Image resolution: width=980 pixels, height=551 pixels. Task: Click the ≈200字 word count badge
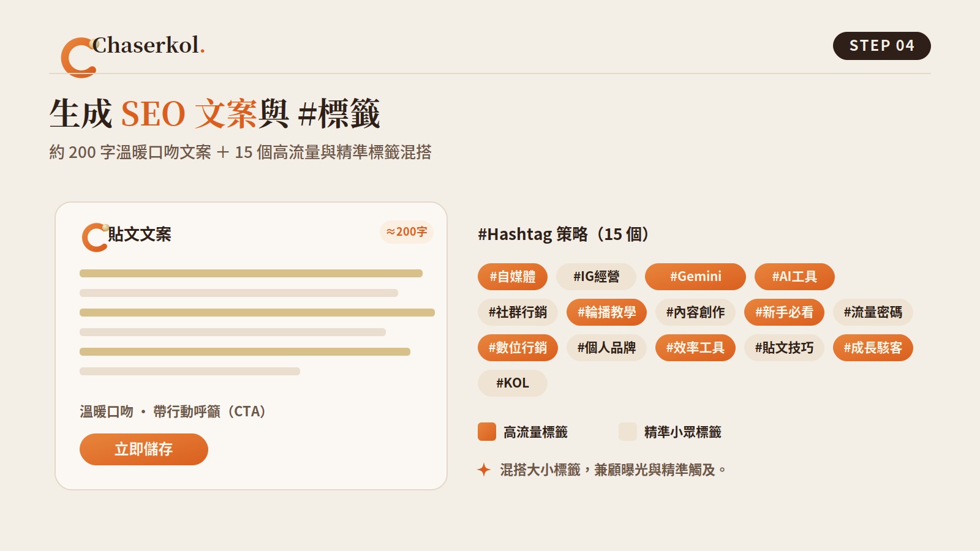(407, 232)
